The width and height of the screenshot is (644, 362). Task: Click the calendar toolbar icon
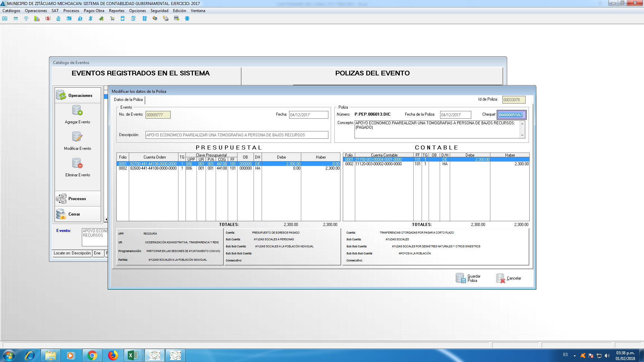pyautogui.click(x=16, y=18)
